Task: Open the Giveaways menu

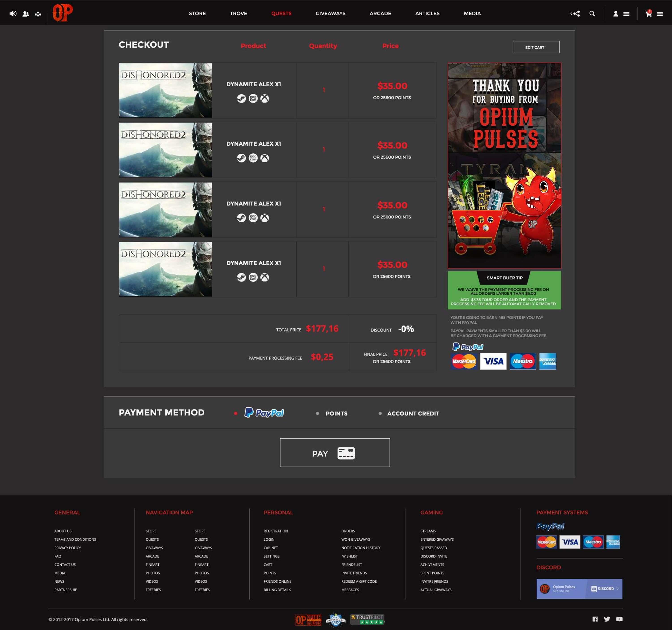Action: (x=330, y=13)
